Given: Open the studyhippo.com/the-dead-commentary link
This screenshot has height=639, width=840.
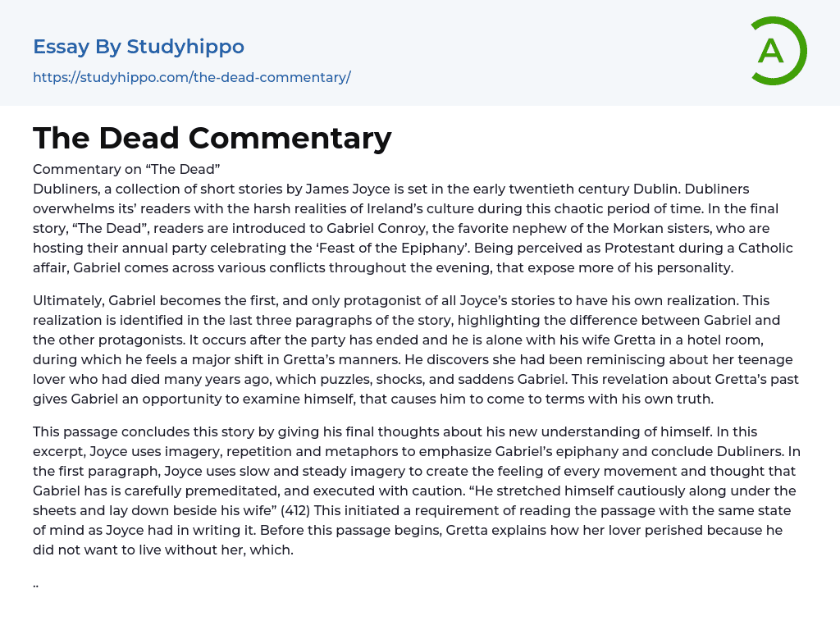Looking at the screenshot, I should tap(191, 78).
